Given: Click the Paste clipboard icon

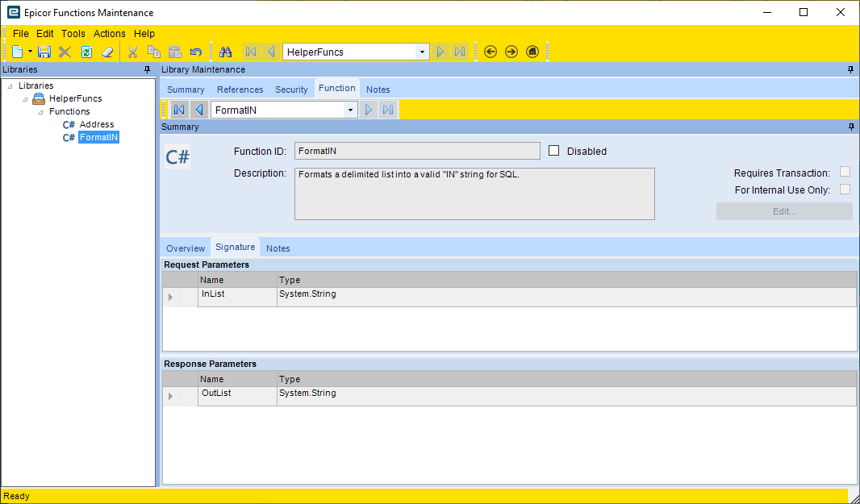Looking at the screenshot, I should point(175,52).
